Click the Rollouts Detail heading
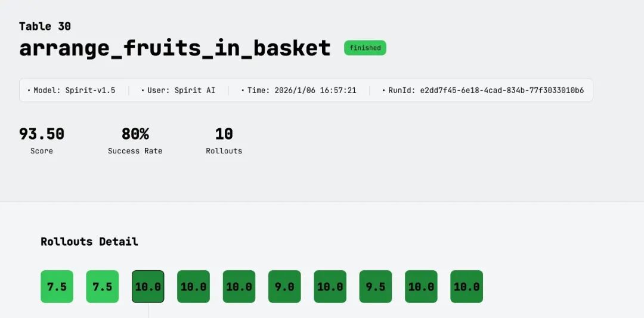The image size is (644, 318). [x=89, y=242]
